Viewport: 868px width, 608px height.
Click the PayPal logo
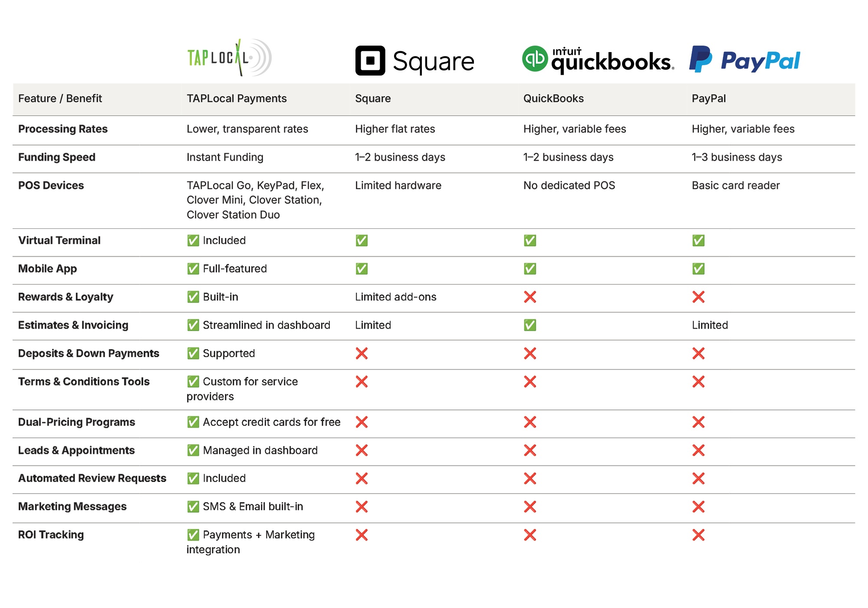[x=745, y=60]
